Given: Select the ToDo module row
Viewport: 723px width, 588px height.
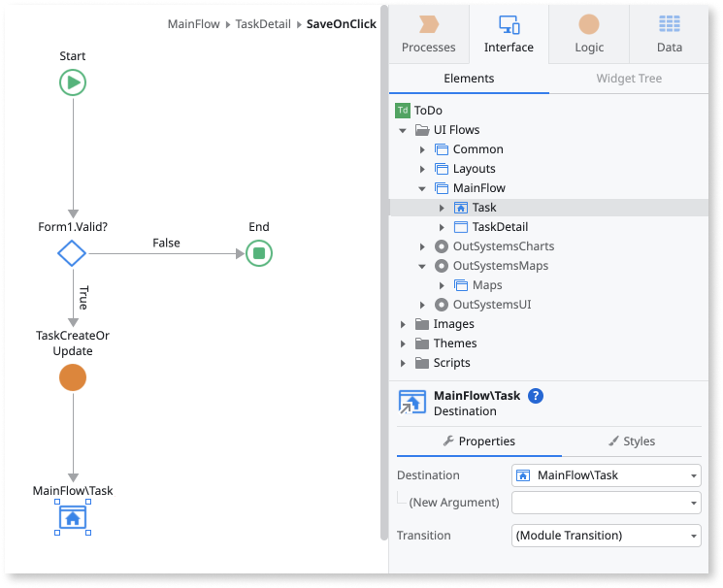Looking at the screenshot, I should point(548,111).
